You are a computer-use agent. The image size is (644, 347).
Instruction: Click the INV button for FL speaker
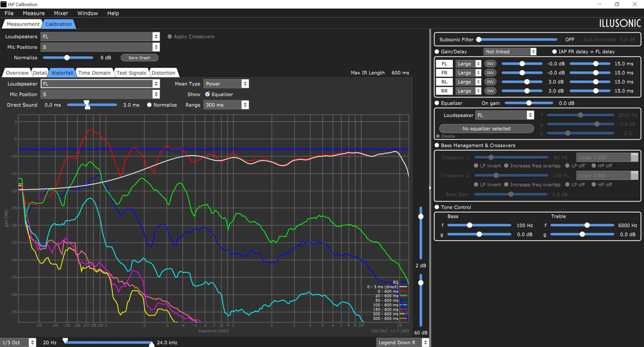click(490, 64)
